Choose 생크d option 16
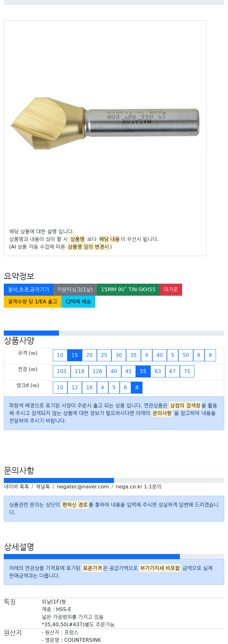The height and width of the screenshot is (644, 228). coord(89,388)
